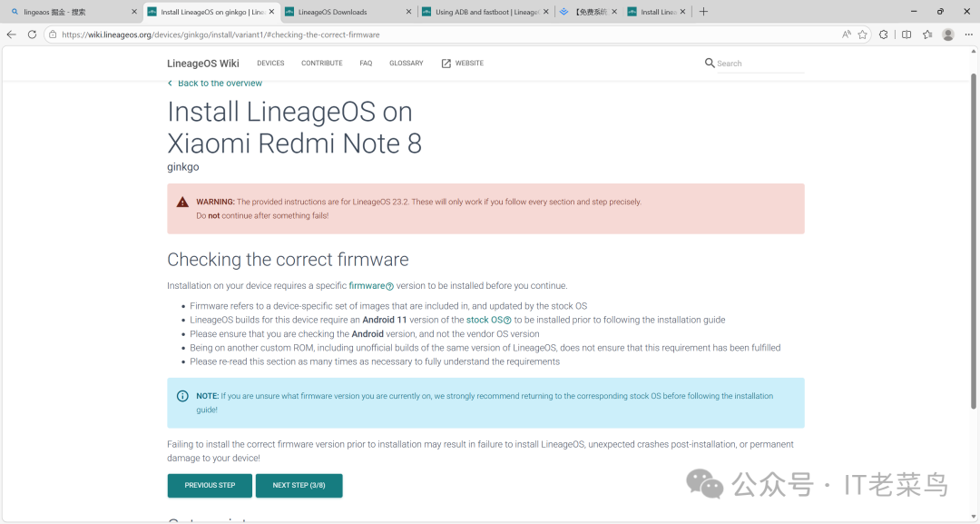Screen dimensions: 980x524
Task: Click the firmware glossary help icon
Action: point(389,286)
